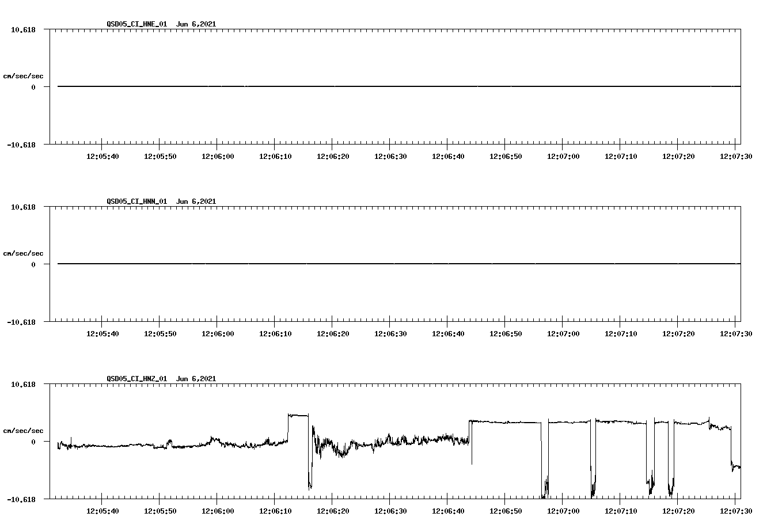
Task: Click the 12:05:50 time label under HNZ plot
Action: click(x=160, y=511)
